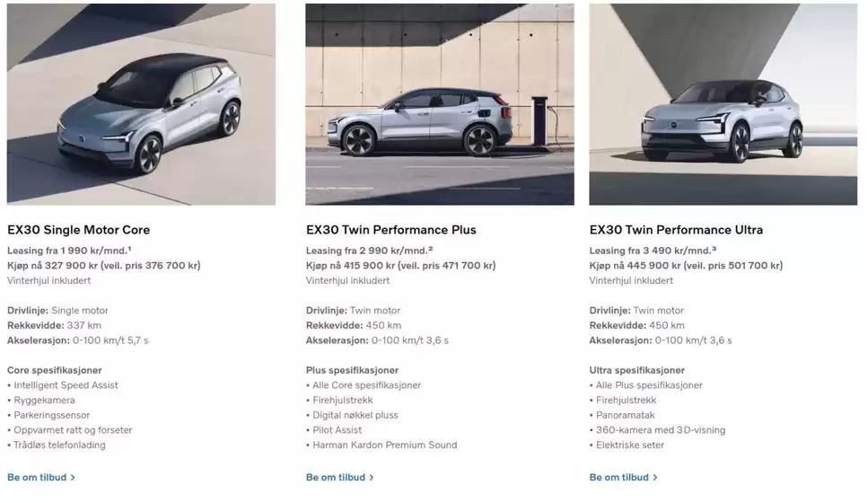Request an offer for EX30 Twin Performance Plus
This screenshot has width=868, height=503.
tap(340, 478)
